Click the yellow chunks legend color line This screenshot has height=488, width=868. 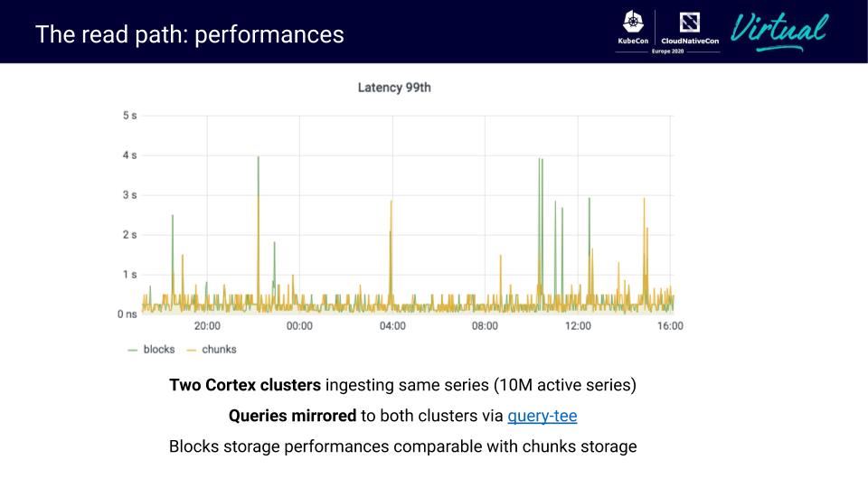[x=191, y=349]
